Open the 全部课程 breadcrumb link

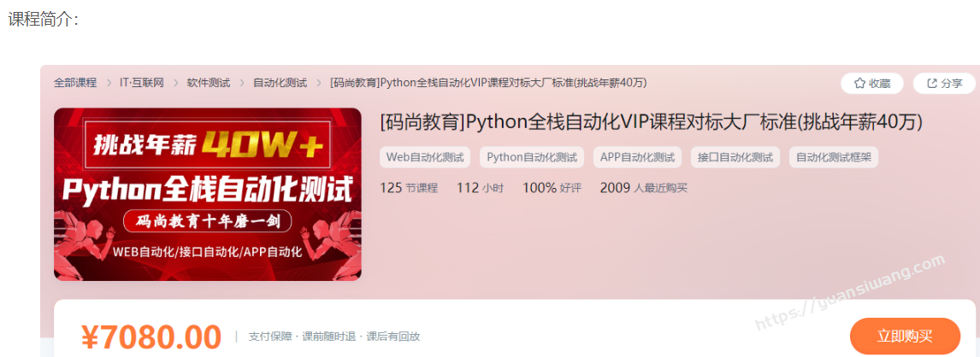click(x=75, y=82)
